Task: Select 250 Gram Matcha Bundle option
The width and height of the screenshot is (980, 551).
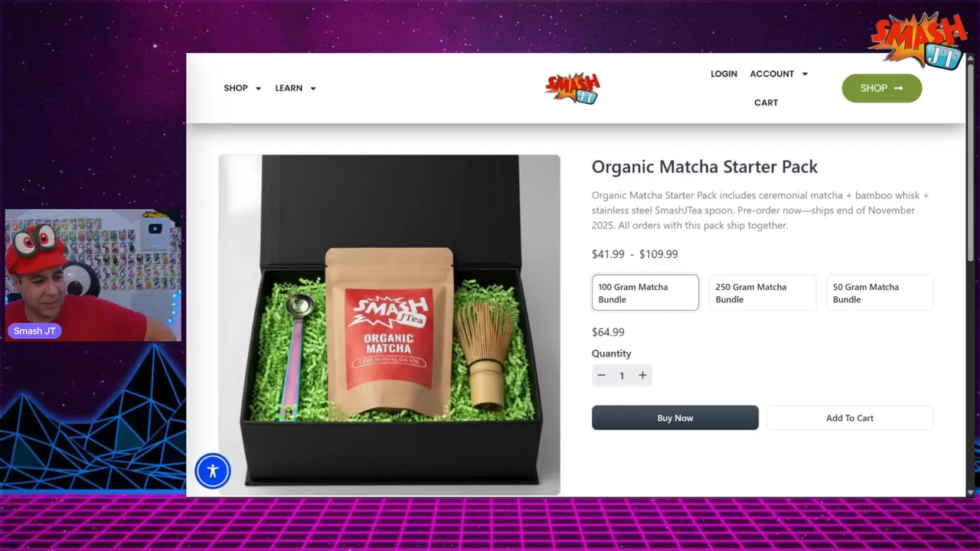Action: click(x=763, y=293)
